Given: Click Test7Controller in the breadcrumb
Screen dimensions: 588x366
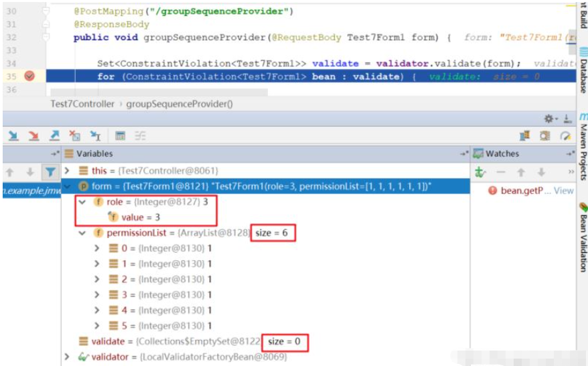Looking at the screenshot, I should coord(82,104).
